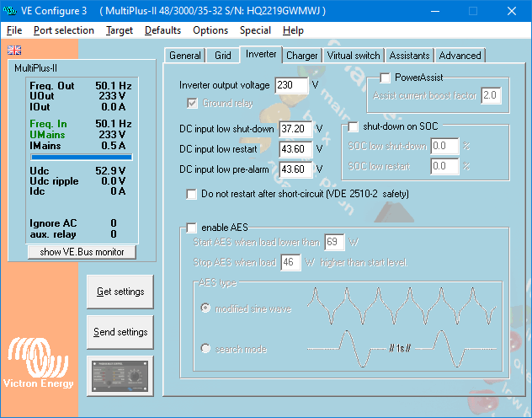Screen dimensions: 532x418
Task: Click the UK flag language icon
Action: click(14, 50)
